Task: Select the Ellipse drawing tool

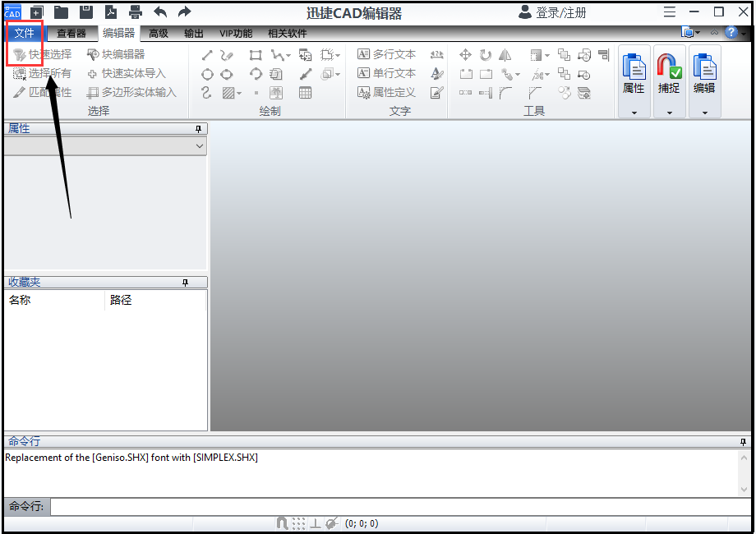Action: point(227,74)
